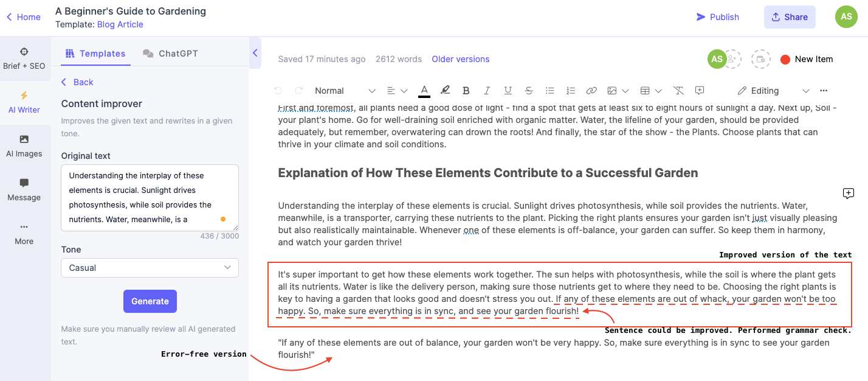
Task: Open the toolbar's more options ellipsis
Action: [824, 91]
